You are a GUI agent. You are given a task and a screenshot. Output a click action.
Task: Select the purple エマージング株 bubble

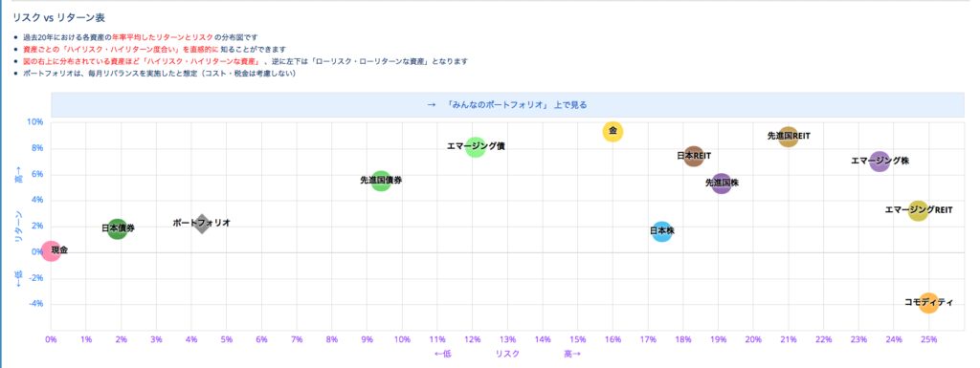pos(880,162)
